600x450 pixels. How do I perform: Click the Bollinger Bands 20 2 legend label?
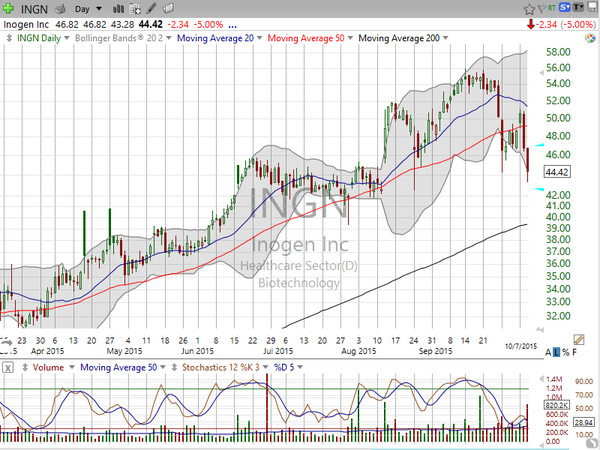click(x=119, y=38)
